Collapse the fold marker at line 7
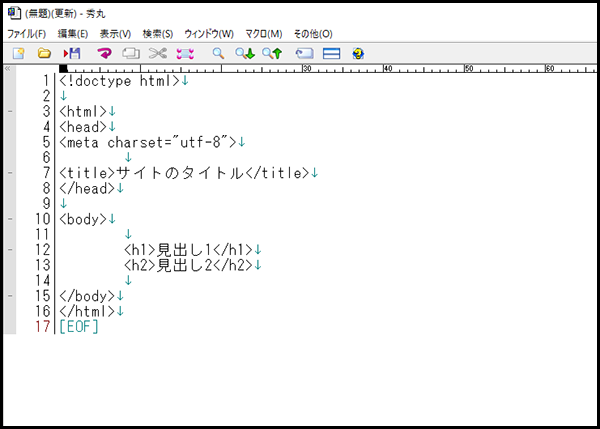600x429 pixels. pyautogui.click(x=9, y=173)
